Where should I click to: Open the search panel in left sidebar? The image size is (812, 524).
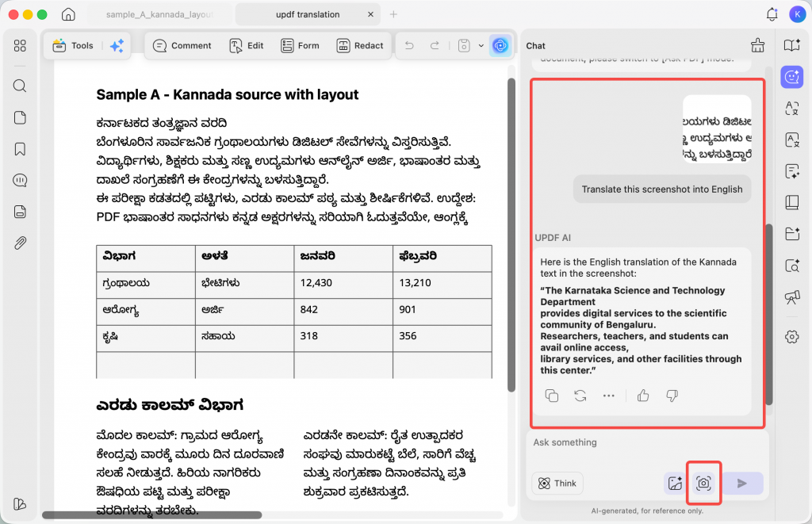[20, 86]
